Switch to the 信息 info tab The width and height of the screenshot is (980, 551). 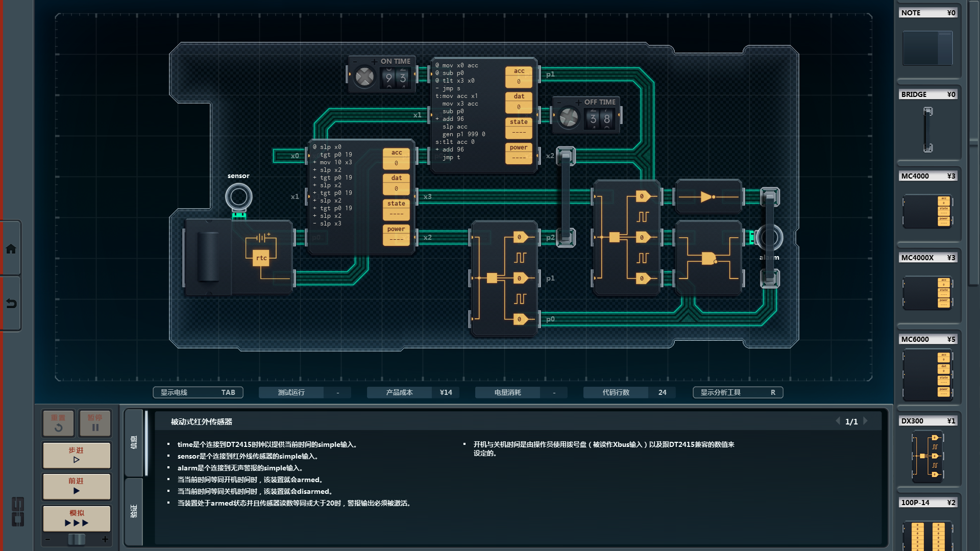click(134, 442)
